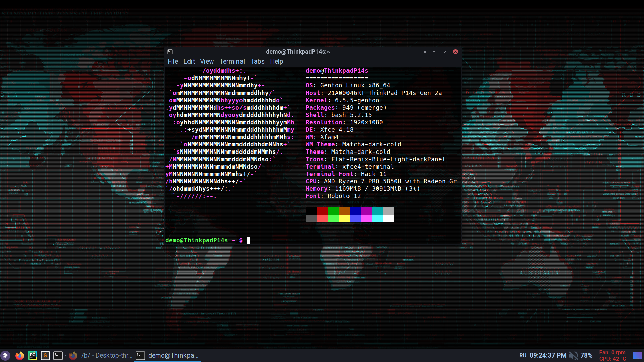The image size is (644, 362).
Task: Click the 'Terminal: xfce4-terminal' line
Action: [350, 167]
